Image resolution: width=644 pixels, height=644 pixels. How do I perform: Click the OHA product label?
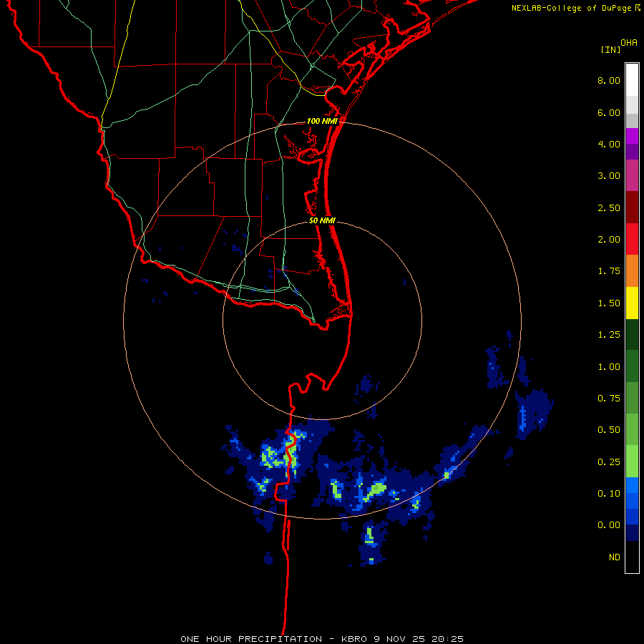point(629,43)
